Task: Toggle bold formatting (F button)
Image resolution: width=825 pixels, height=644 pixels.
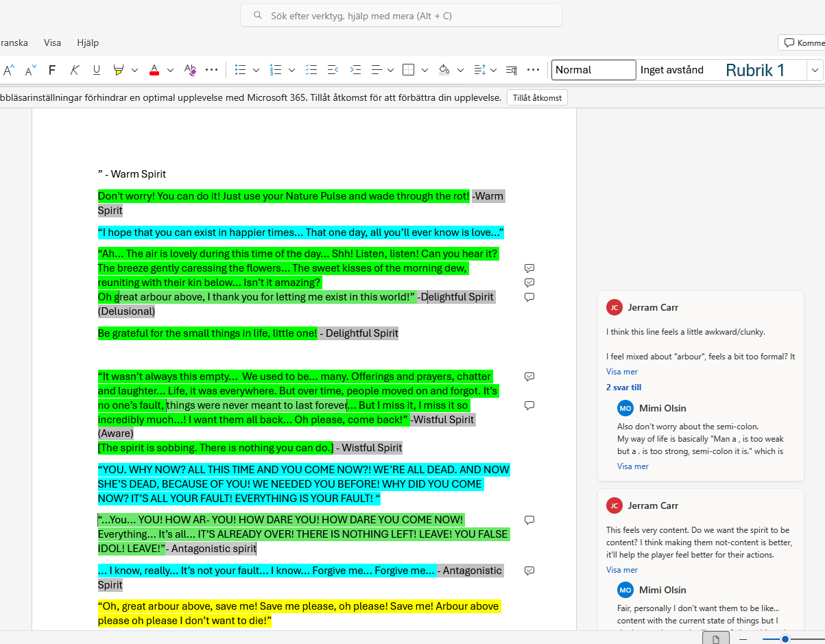Action: pyautogui.click(x=52, y=70)
